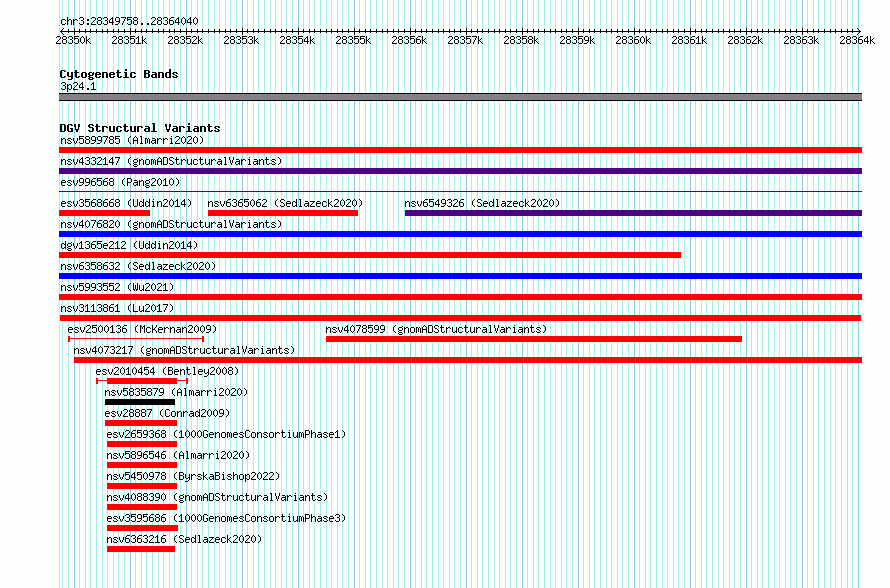
Task: Click the red nsv6365062 variant bar
Action: [283, 213]
